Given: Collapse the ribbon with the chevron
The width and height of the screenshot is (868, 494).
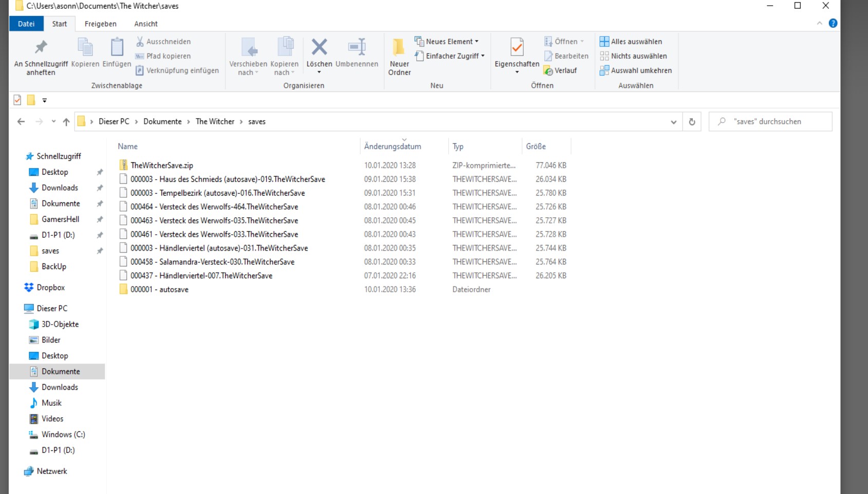Looking at the screenshot, I should click(x=820, y=23).
